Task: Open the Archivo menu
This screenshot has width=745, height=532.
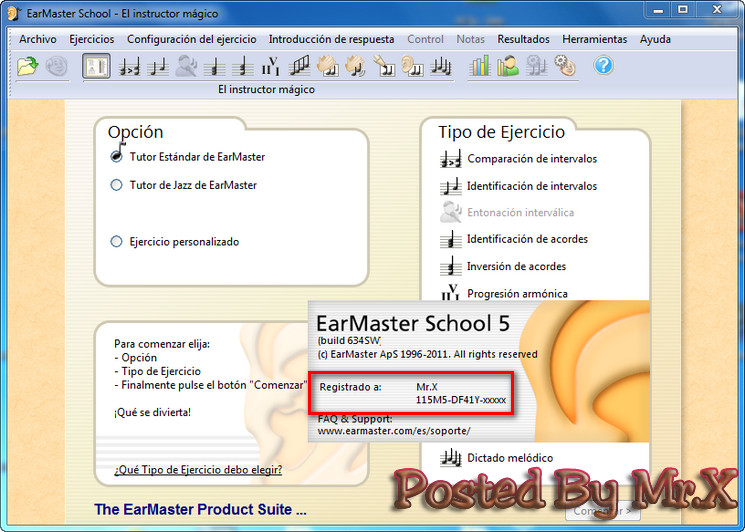Action: point(38,39)
